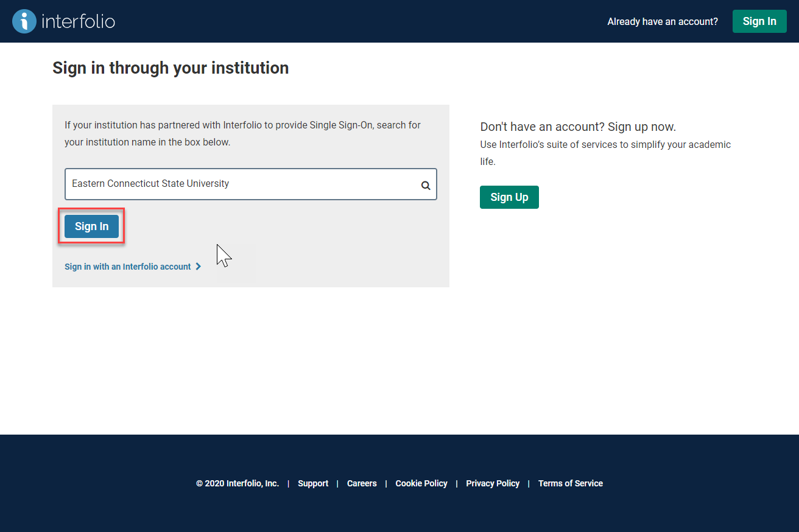This screenshot has width=799, height=532.
Task: Click the blue Sign In button below the institution field
Action: click(91, 226)
